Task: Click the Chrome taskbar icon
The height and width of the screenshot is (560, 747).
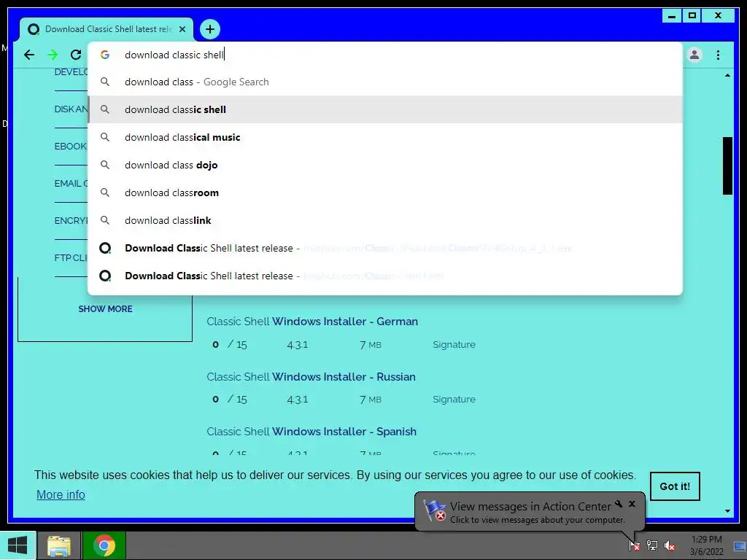Action: 104,545
